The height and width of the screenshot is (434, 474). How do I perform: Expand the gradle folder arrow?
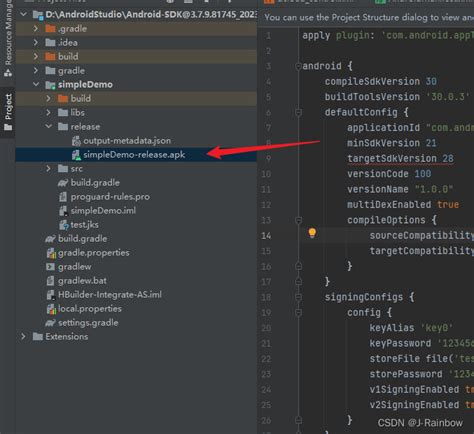coord(36,70)
